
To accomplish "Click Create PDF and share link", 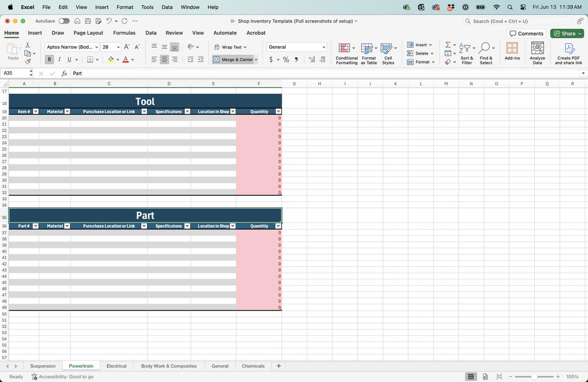I will (568, 49).
